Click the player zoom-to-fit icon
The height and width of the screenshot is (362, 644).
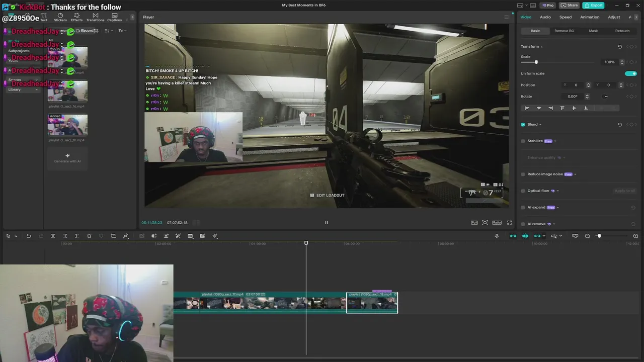tap(485, 222)
